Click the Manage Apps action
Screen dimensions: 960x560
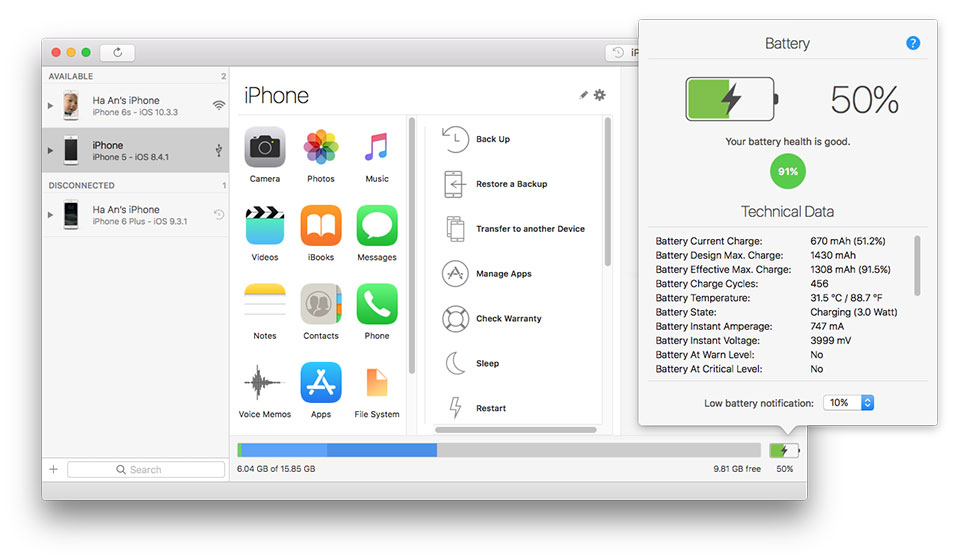pos(487,274)
